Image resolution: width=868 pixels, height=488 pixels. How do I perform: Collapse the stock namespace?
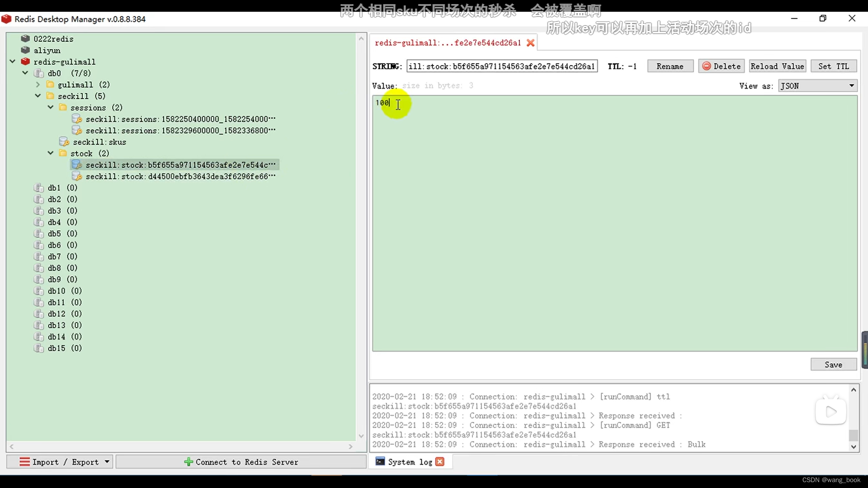tap(51, 153)
